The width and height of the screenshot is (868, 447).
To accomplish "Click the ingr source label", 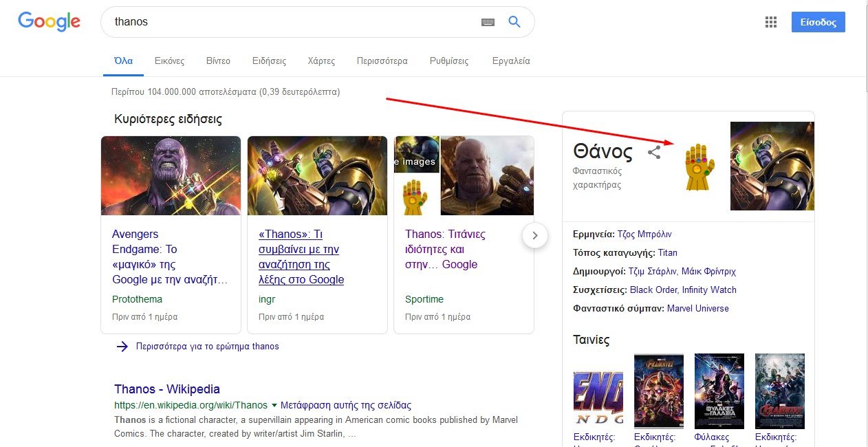I will click(267, 299).
